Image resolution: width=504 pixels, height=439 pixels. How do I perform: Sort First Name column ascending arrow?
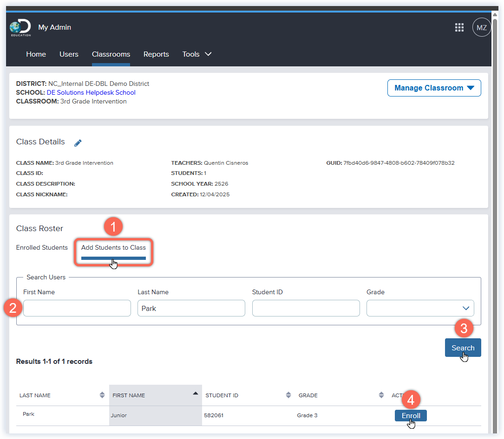click(x=195, y=394)
